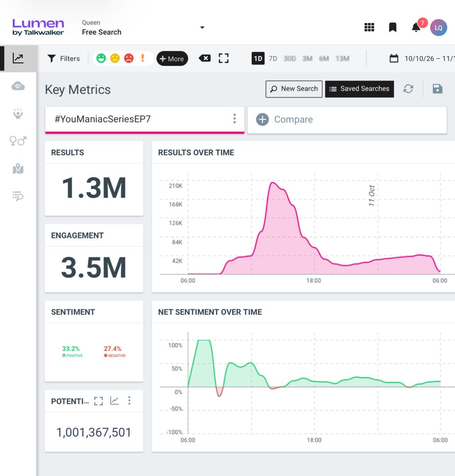
Task: Open Potential Reach widget more options
Action: coord(129,401)
